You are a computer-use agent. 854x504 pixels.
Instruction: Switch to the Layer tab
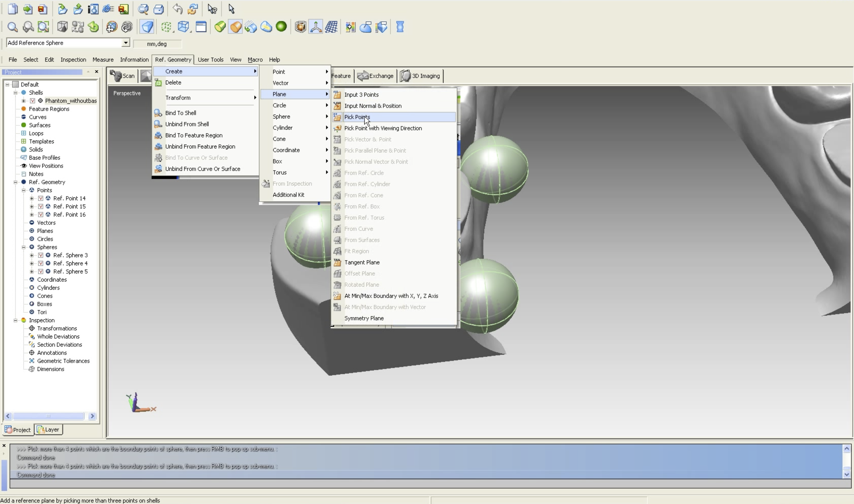pyautogui.click(x=49, y=429)
